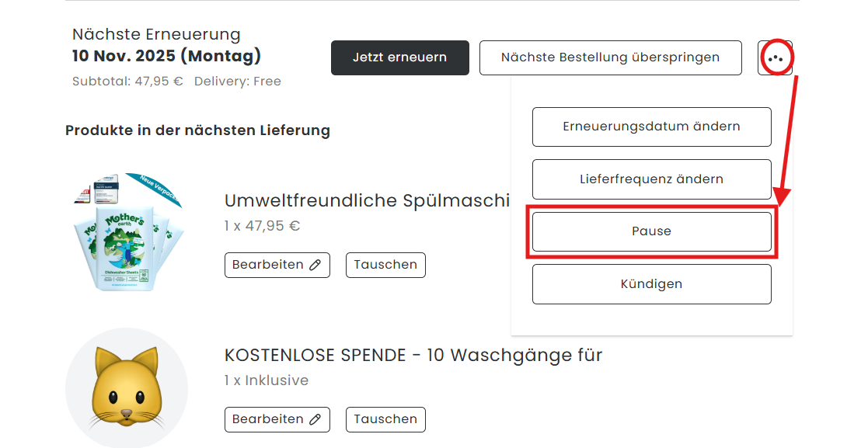Viewport: 868px width, 448px height.
Task: Click the 10 Nov. 2025 renewal date
Action: (166, 56)
